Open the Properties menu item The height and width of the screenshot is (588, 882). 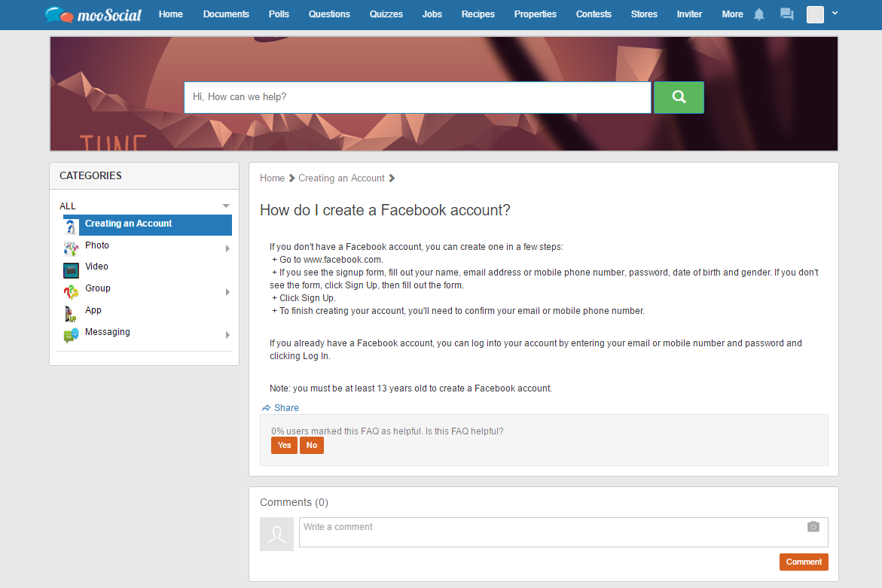click(x=536, y=14)
